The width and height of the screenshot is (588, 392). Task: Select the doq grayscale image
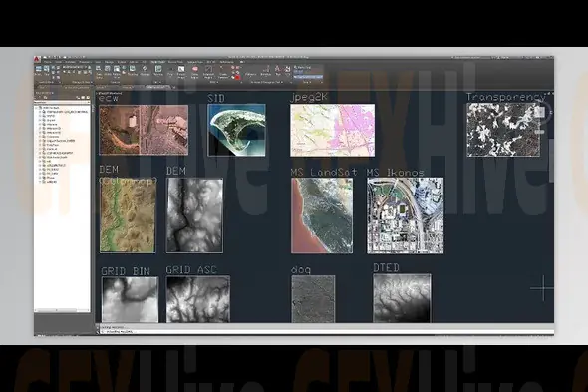[x=313, y=299]
